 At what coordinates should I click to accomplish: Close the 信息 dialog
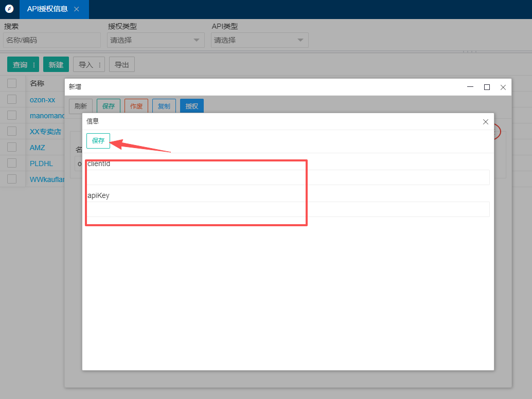pos(485,122)
